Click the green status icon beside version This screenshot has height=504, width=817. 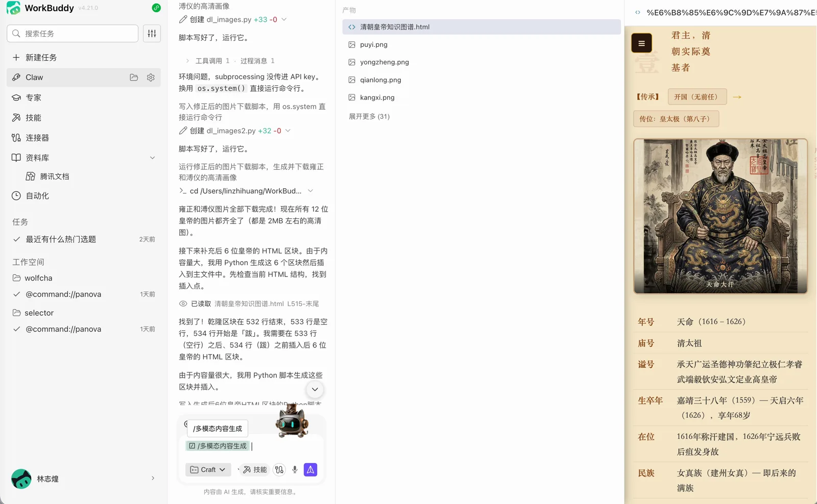(x=156, y=8)
